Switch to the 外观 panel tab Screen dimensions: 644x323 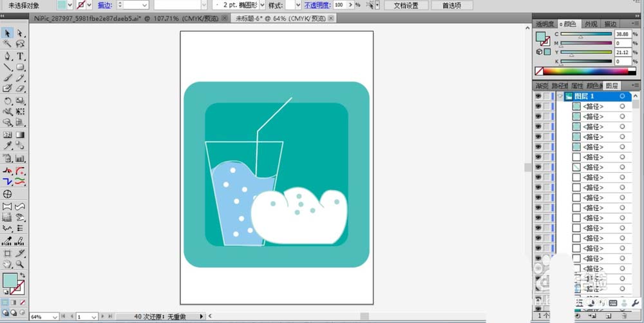pos(591,24)
